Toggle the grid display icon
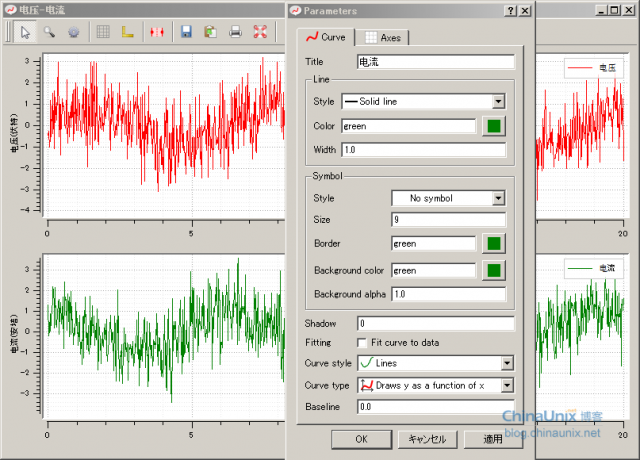The width and height of the screenshot is (640, 460). [x=103, y=32]
